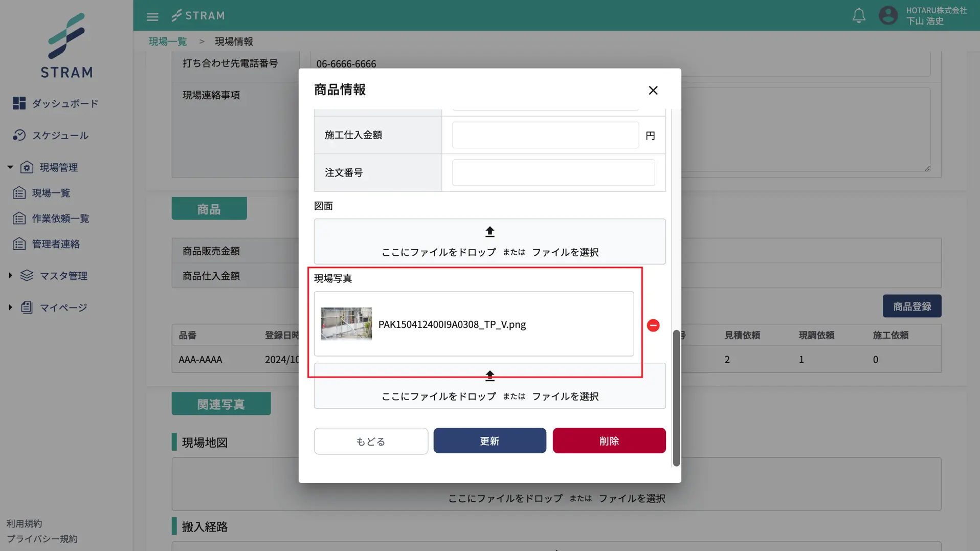The width and height of the screenshot is (980, 551).
Task: Click the user avatar icon for 下山 浩史
Action: point(888,15)
